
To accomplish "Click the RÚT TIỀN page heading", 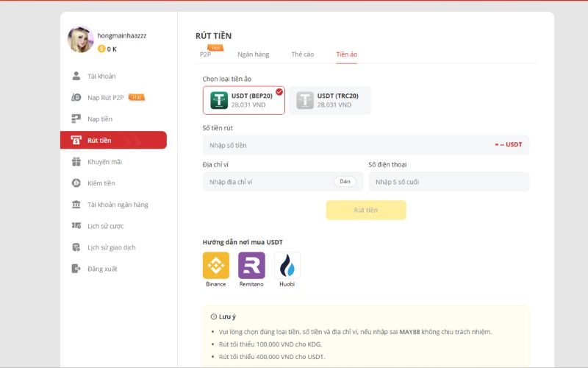I will 213,36.
